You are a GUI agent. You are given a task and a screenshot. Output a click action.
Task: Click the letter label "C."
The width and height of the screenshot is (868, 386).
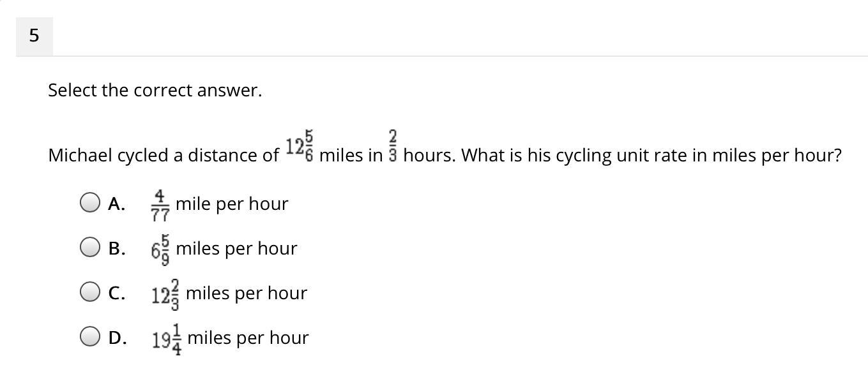pyautogui.click(x=116, y=293)
